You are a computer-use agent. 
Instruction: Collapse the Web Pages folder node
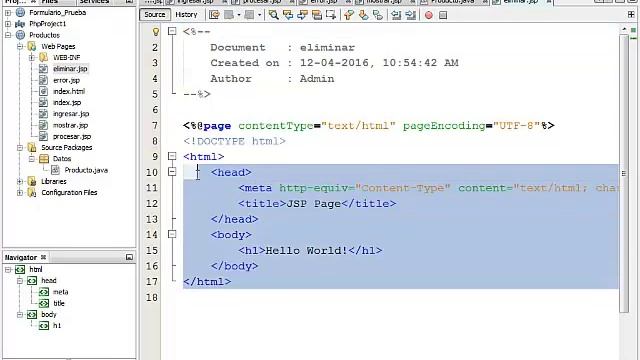point(20,47)
